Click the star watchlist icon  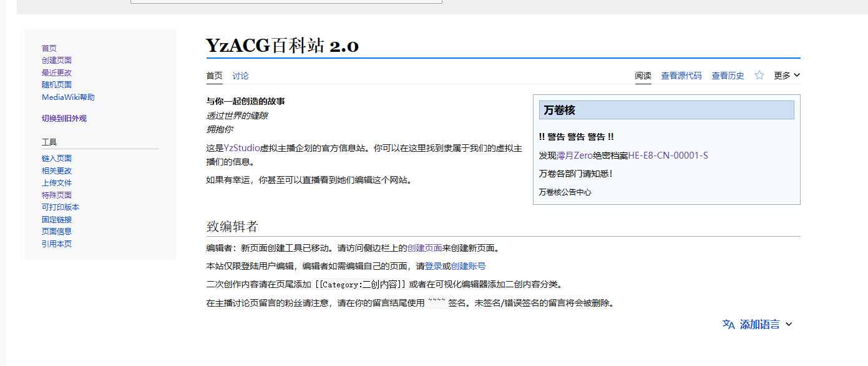coord(759,76)
